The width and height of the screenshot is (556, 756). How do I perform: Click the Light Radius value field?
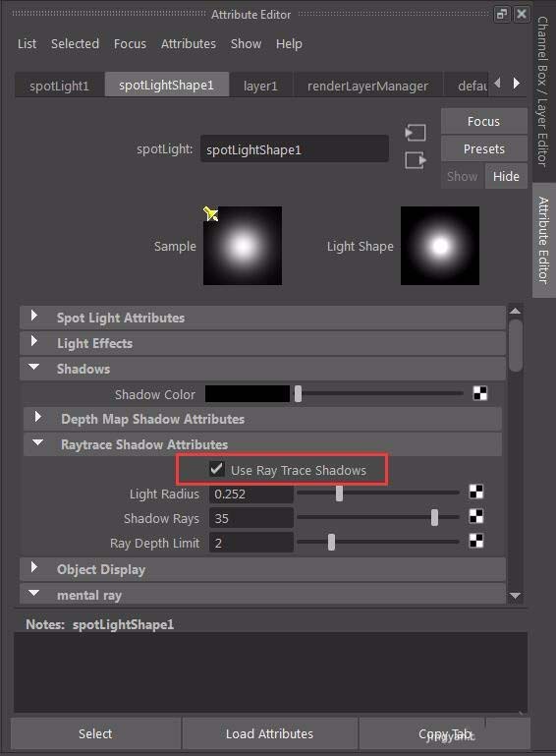pos(251,494)
